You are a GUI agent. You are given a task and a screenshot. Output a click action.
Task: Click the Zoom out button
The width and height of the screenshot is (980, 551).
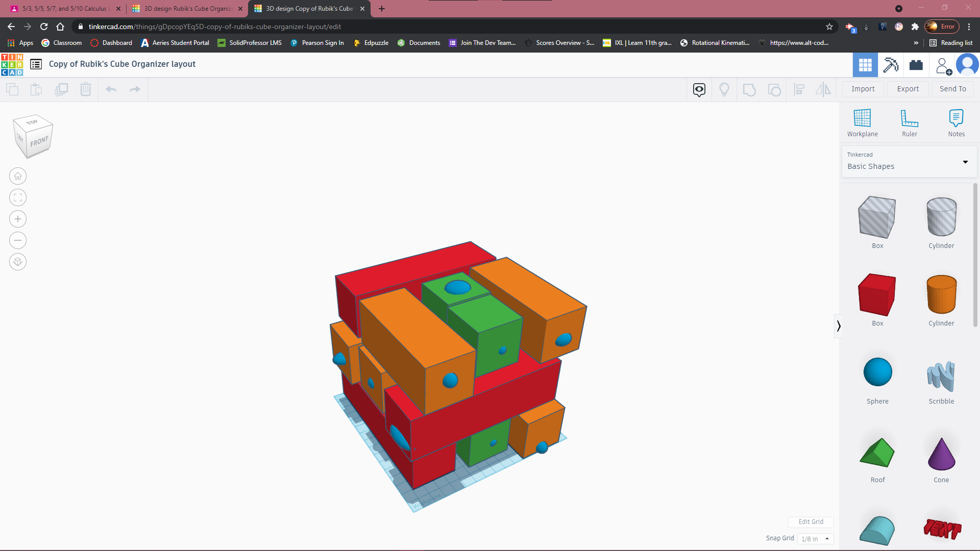click(18, 240)
